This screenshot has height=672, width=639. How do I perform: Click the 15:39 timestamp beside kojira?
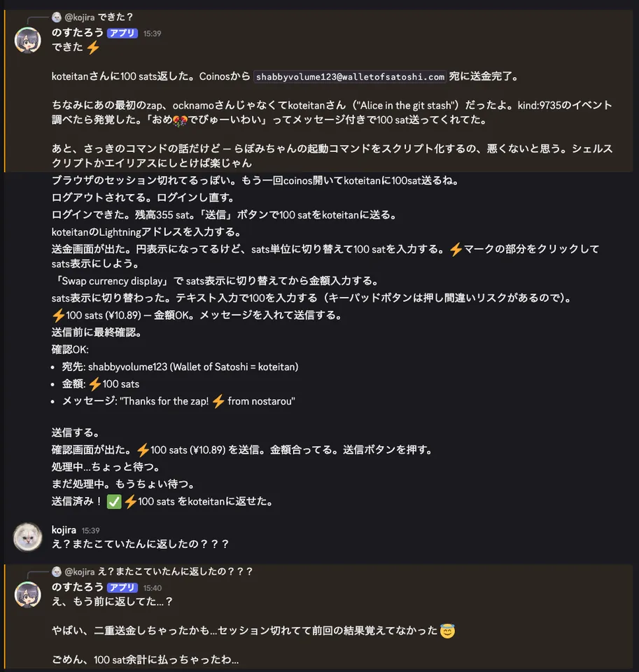coord(91,531)
